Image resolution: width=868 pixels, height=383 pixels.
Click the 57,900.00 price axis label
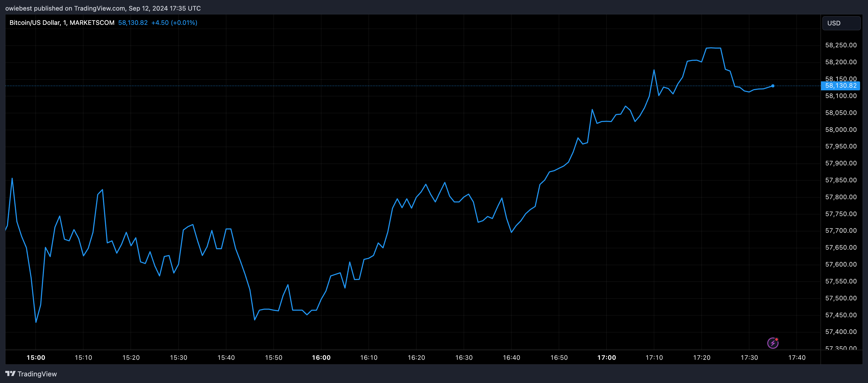[841, 163]
